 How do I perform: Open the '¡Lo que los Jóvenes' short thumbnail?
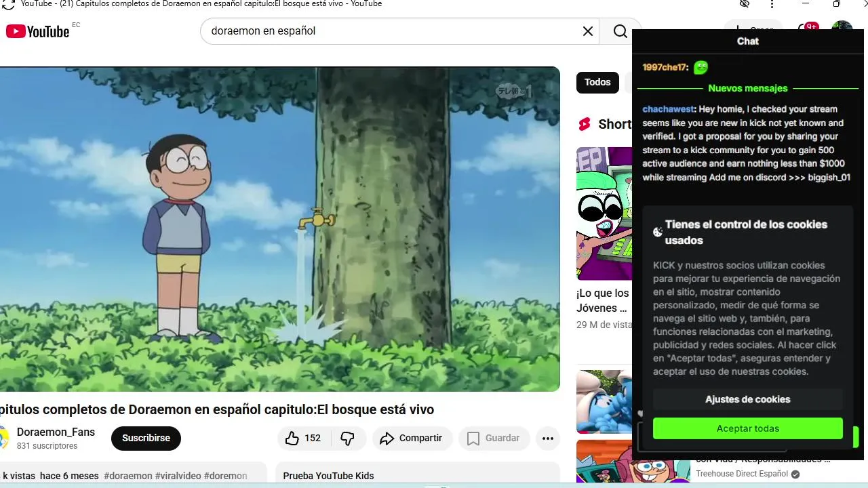(604, 213)
